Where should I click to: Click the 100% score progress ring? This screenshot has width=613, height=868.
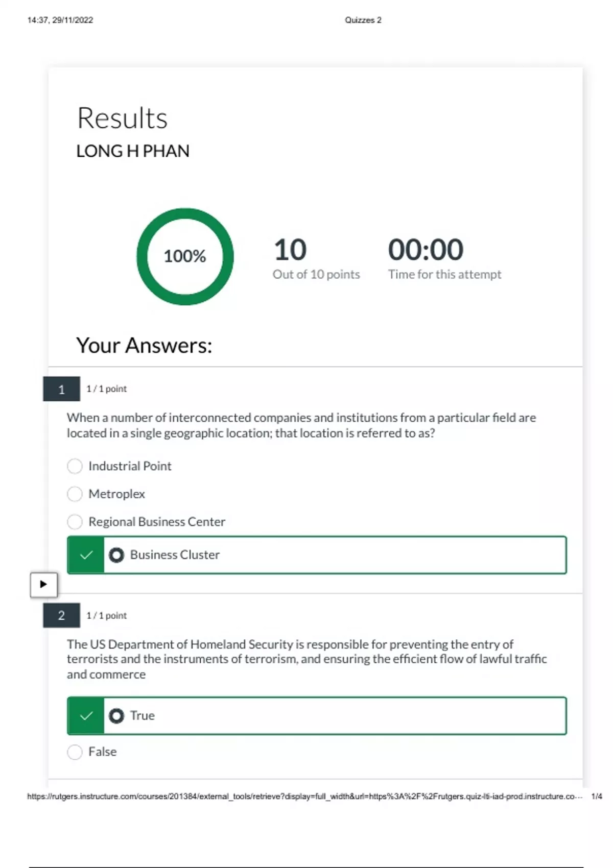[185, 256]
